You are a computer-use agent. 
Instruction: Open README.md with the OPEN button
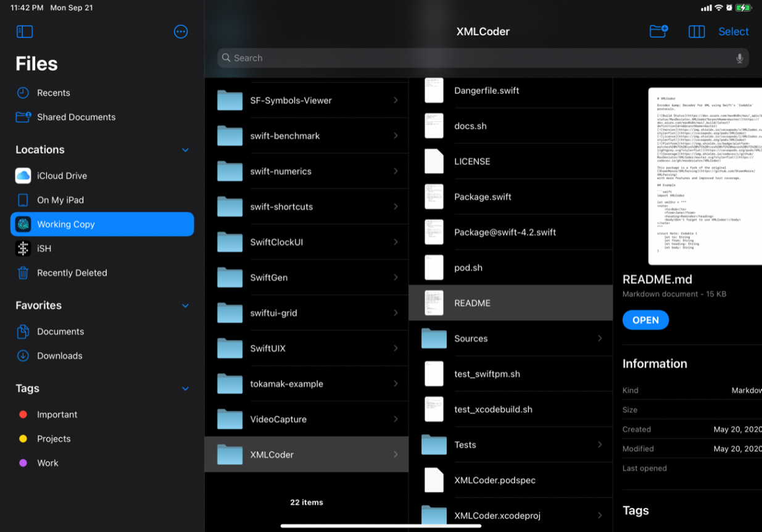645,320
